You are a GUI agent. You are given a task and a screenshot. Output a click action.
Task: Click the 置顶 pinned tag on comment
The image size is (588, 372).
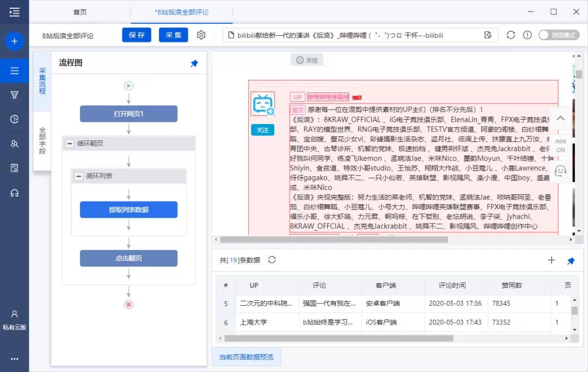point(297,110)
